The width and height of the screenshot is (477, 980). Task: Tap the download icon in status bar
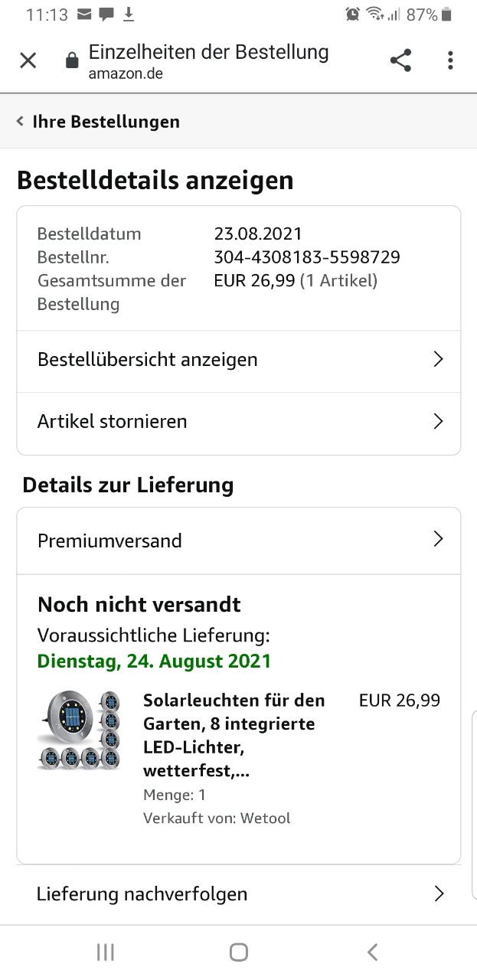pos(129,14)
